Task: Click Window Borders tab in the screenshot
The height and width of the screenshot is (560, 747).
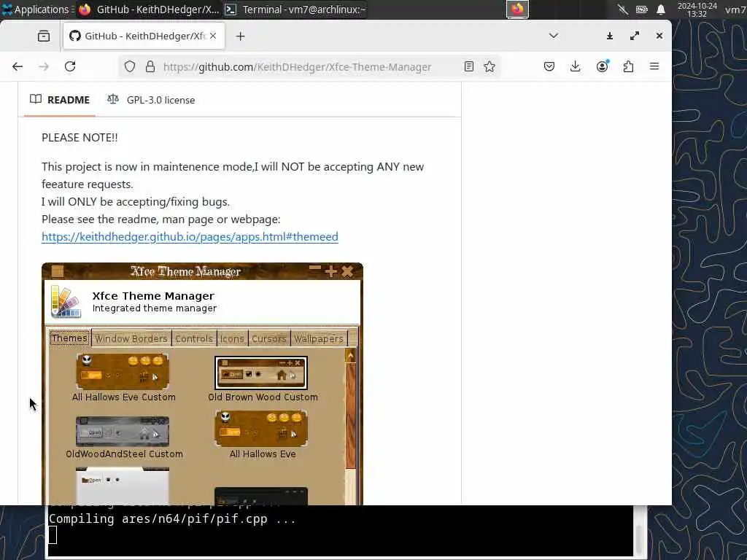Action: point(131,338)
